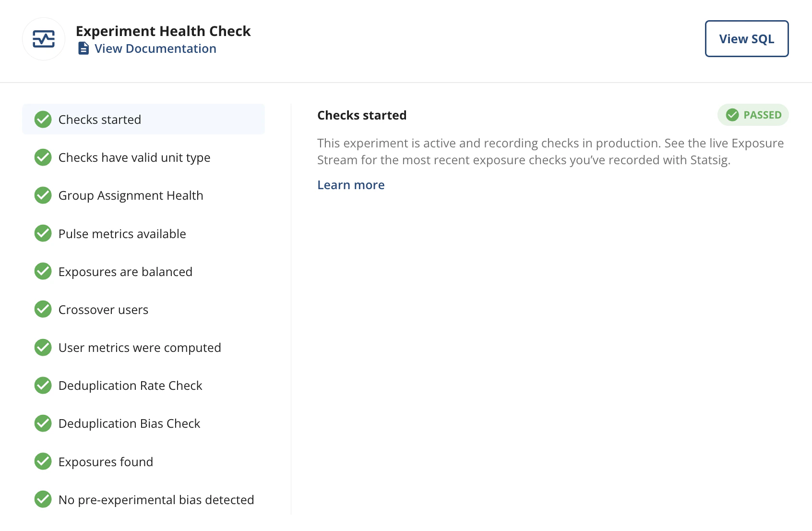The width and height of the screenshot is (812, 531).
Task: Click the document icon beside View Documentation
Action: point(84,48)
